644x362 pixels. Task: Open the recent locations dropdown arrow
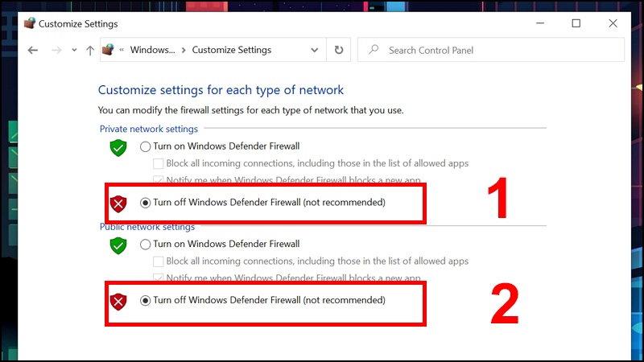coord(74,50)
